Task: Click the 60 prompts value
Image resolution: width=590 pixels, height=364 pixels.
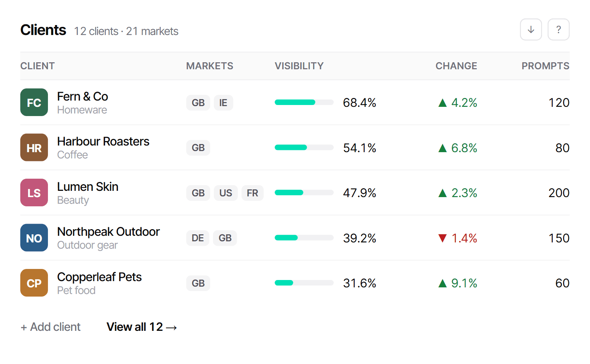Action: click(x=562, y=283)
